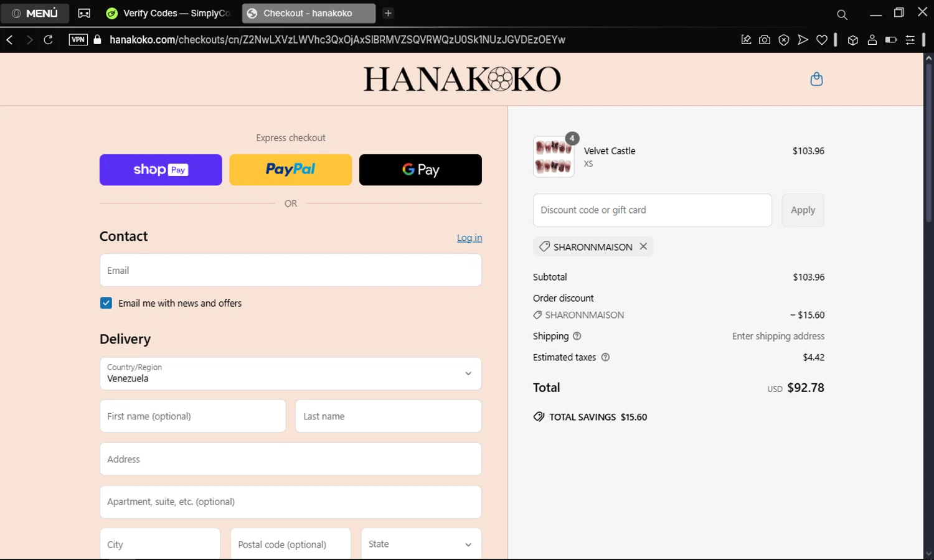This screenshot has height=560, width=934.
Task: Open the Estimated taxes help icon
Action: (x=605, y=357)
